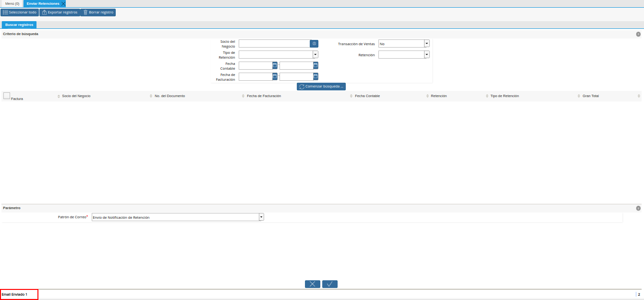Sort by Gran Total column header
The height and width of the screenshot is (300, 644).
591,96
